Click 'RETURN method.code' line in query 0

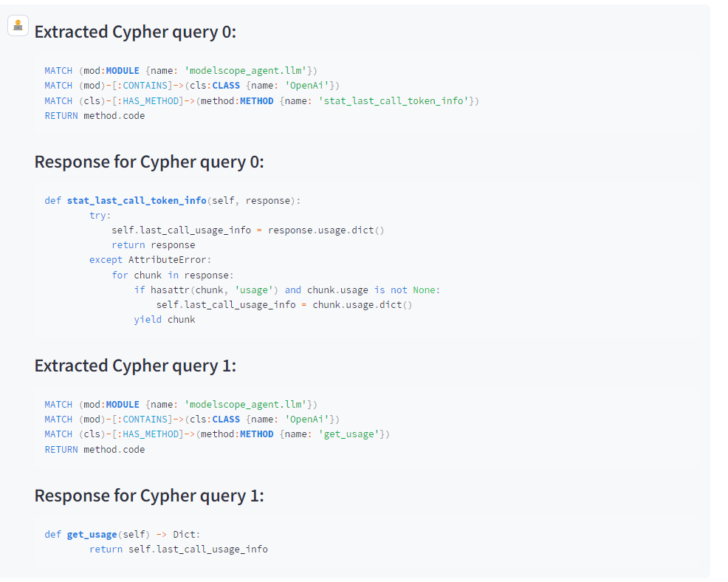click(95, 116)
